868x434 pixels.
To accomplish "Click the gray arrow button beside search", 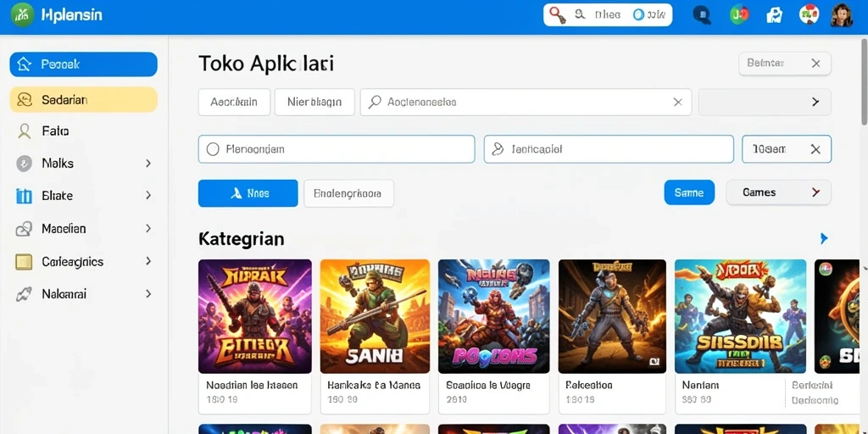I will pos(765,102).
